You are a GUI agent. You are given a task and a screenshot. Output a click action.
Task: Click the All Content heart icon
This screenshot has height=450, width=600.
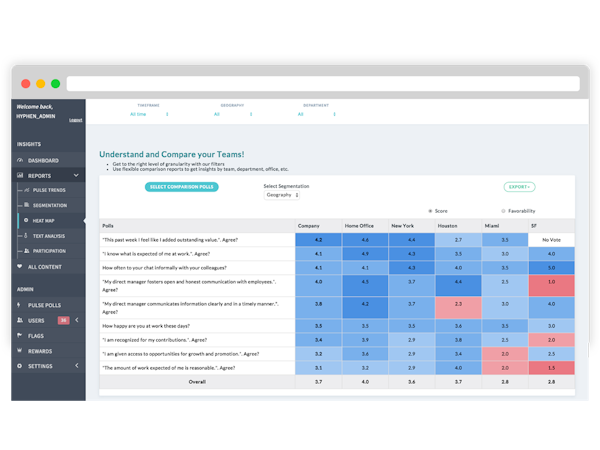tap(20, 267)
